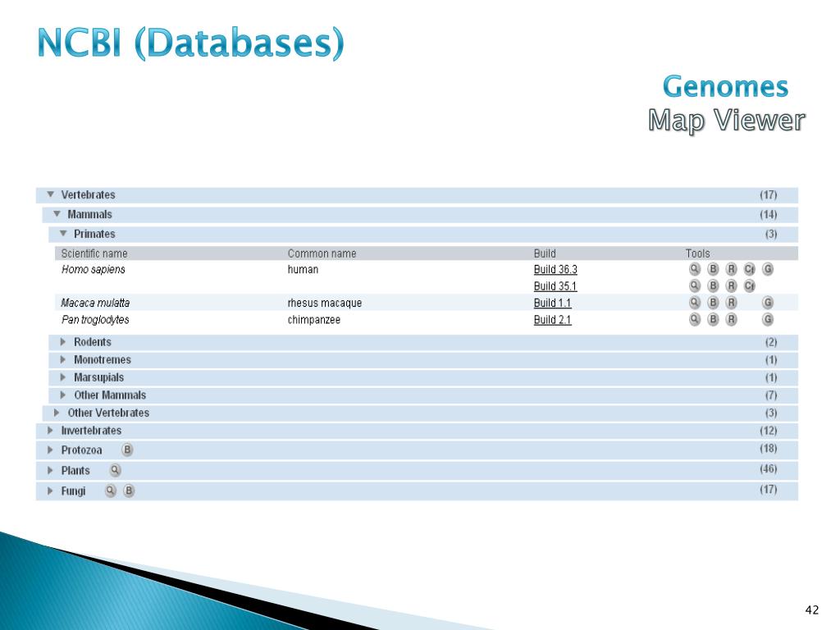Viewport: 840px width, 630px height.
Task: Click the search icon in the rhesus macaque row
Action: 694,303
